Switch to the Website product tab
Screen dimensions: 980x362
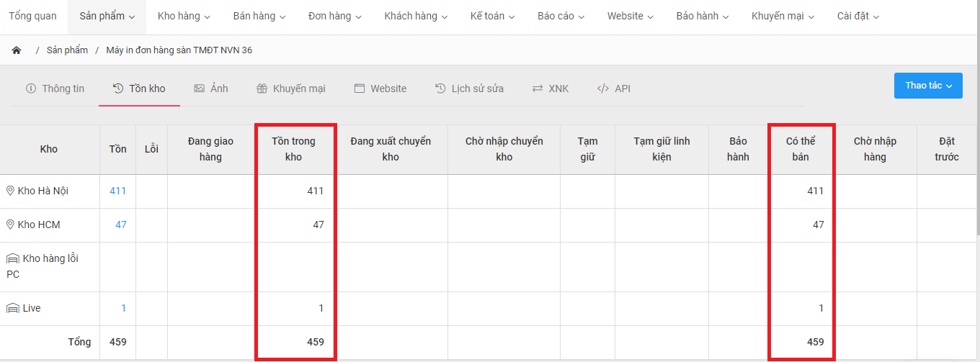point(380,89)
